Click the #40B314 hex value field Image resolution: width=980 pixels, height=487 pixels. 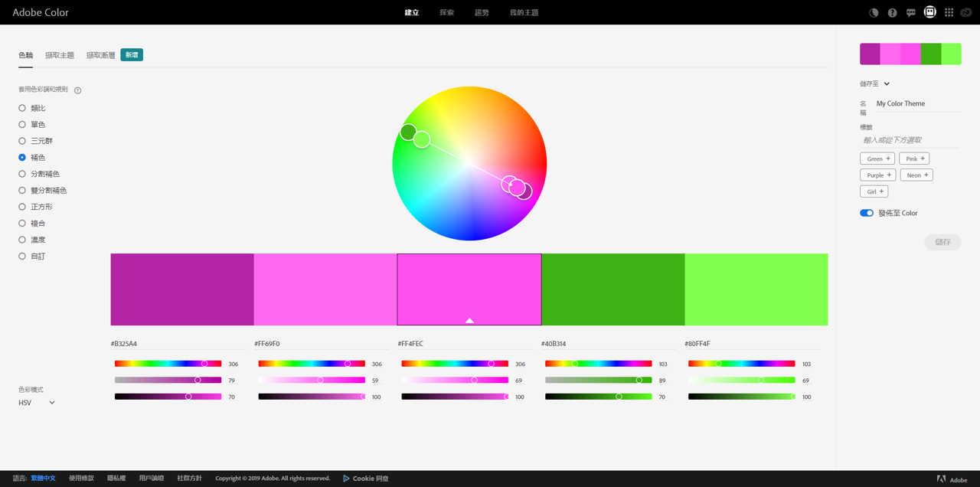[609, 344]
